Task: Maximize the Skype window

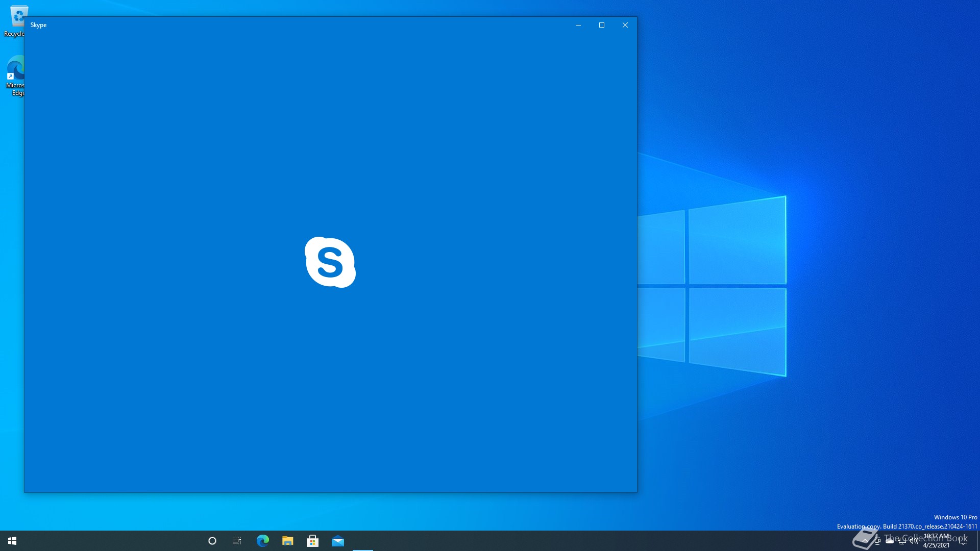Action: point(602,25)
